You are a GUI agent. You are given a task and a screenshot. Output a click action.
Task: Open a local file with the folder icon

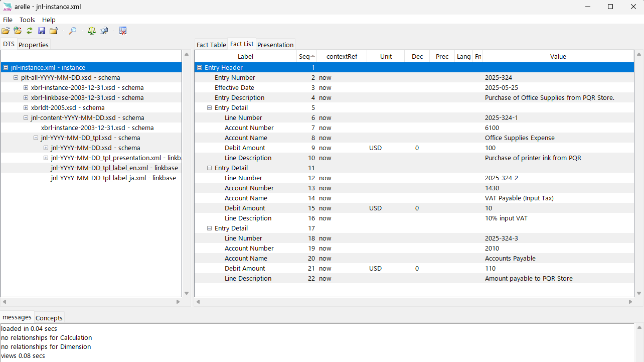click(x=6, y=31)
